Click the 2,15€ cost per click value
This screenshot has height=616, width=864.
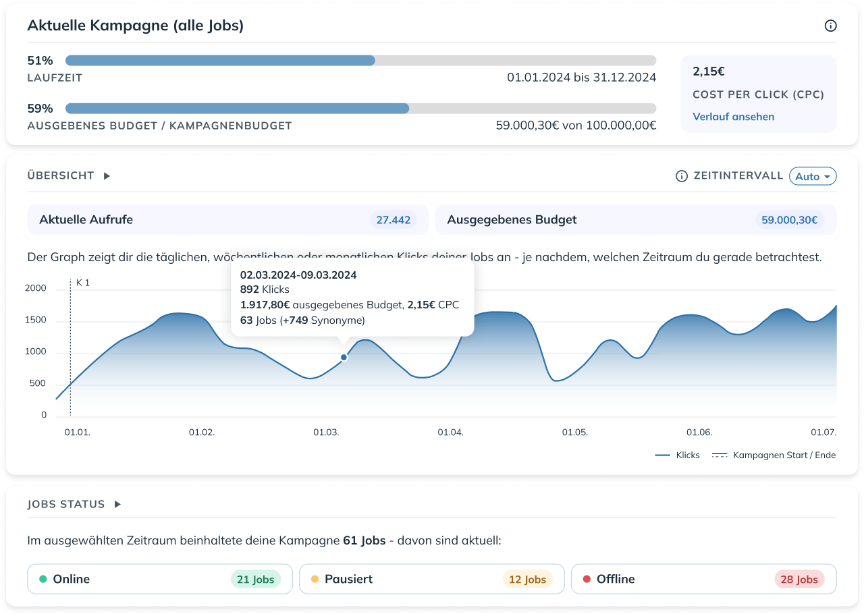click(x=709, y=71)
